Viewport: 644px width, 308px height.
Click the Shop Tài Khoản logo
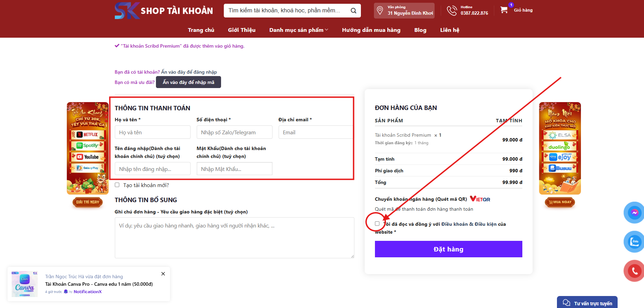164,11
